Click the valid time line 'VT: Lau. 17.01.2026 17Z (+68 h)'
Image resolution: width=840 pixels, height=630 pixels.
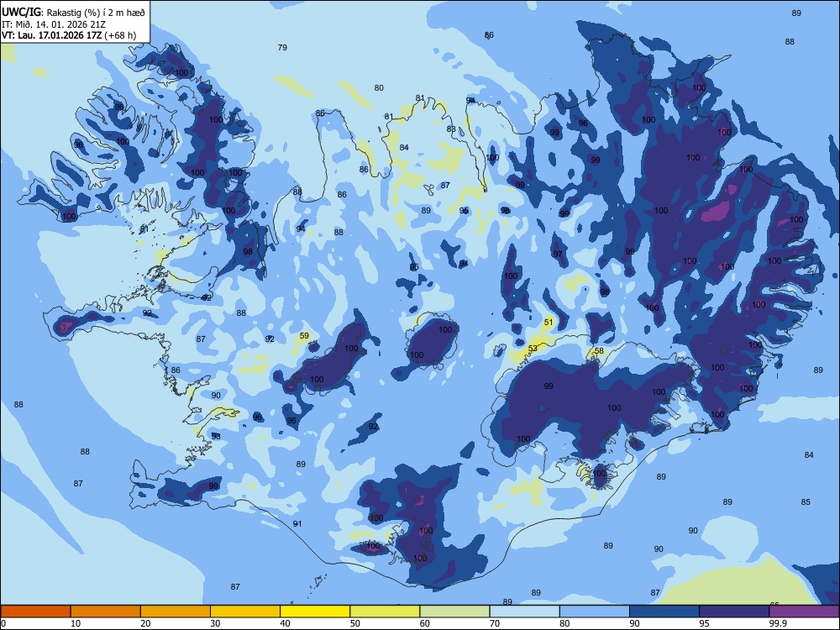tap(69, 35)
